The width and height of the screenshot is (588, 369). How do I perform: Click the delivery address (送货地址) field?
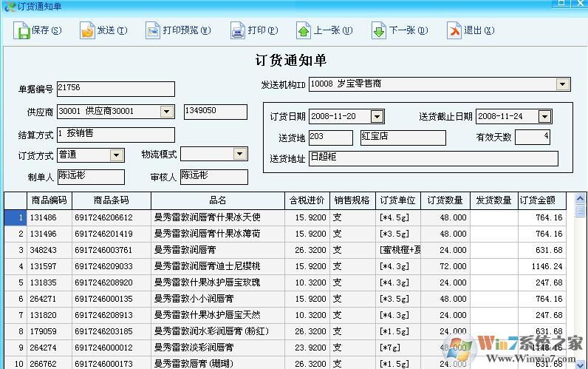pyautogui.click(x=433, y=158)
